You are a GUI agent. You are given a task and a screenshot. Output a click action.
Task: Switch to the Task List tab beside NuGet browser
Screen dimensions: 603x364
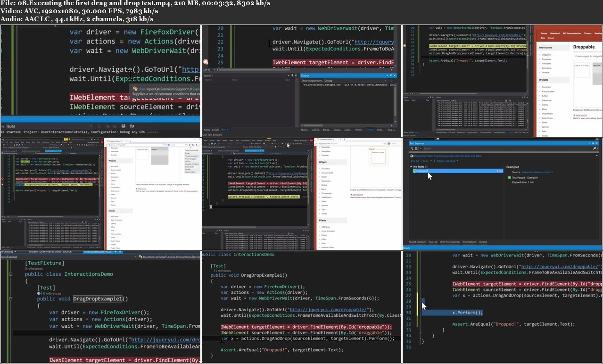[x=433, y=242]
